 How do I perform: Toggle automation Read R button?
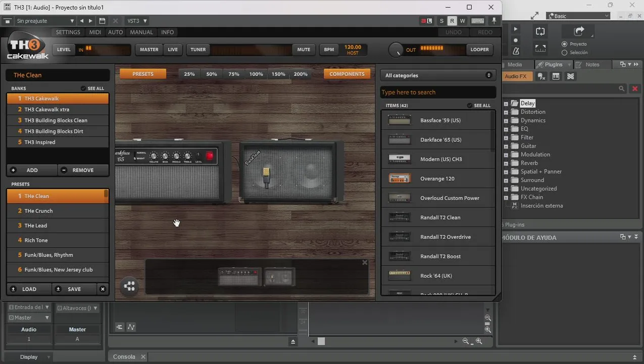[x=452, y=21]
